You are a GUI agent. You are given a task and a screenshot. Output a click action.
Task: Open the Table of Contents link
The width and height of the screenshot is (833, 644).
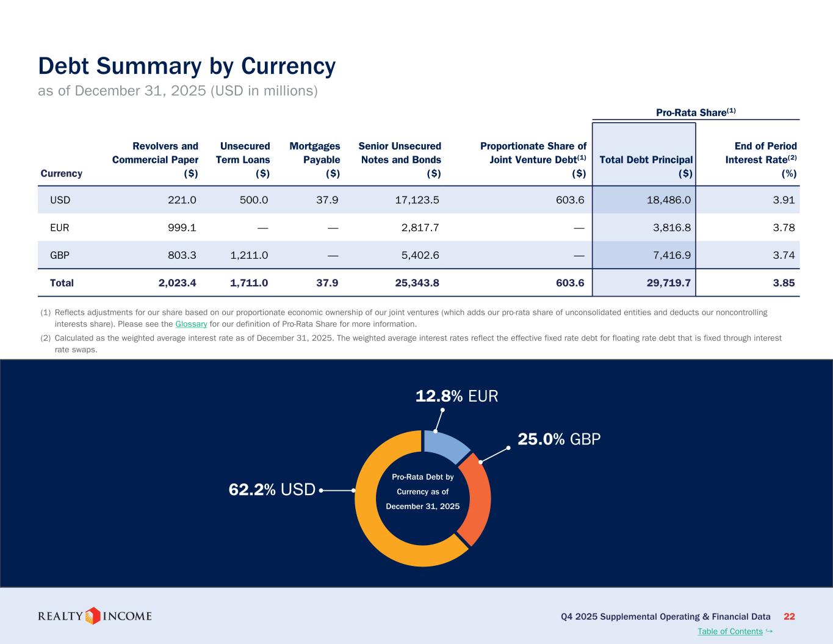730,631
